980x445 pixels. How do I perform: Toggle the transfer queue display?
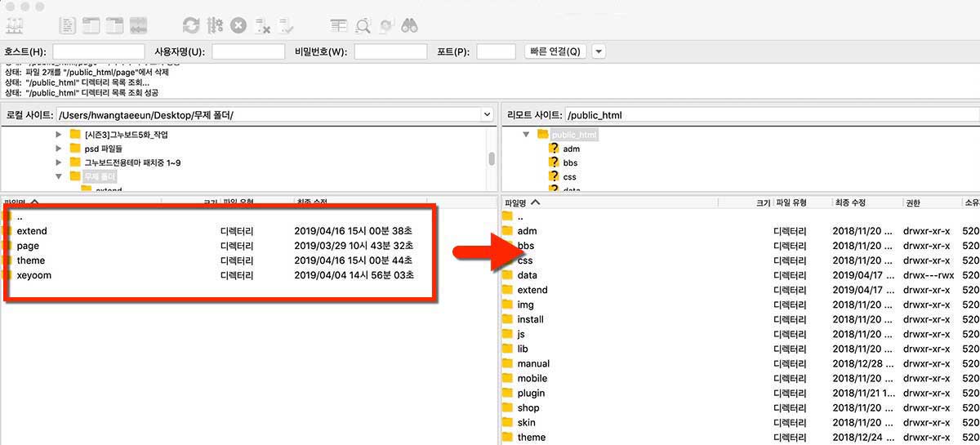[x=138, y=25]
